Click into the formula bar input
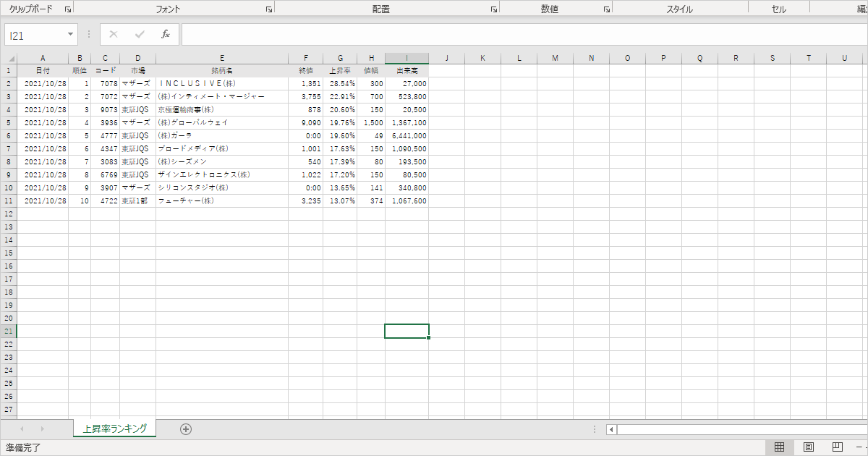Image resolution: width=868 pixels, height=456 pixels. [x=524, y=34]
